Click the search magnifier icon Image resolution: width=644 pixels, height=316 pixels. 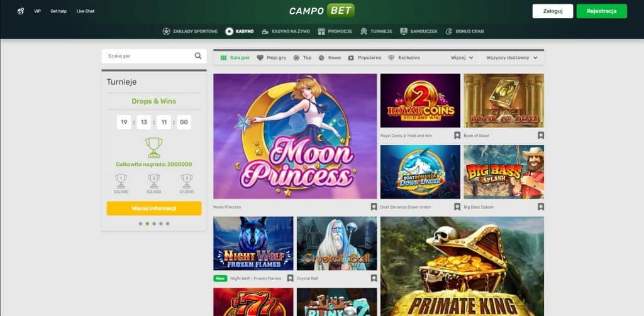[198, 56]
